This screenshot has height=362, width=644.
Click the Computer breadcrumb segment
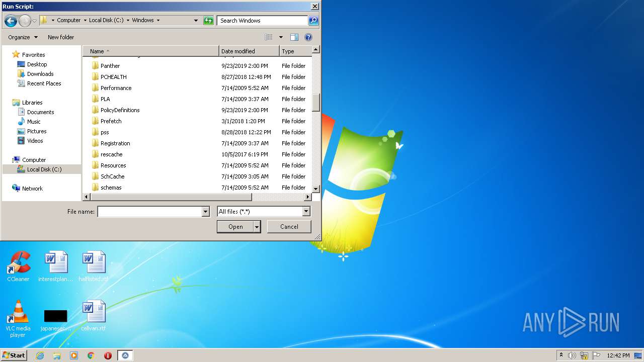click(x=68, y=20)
